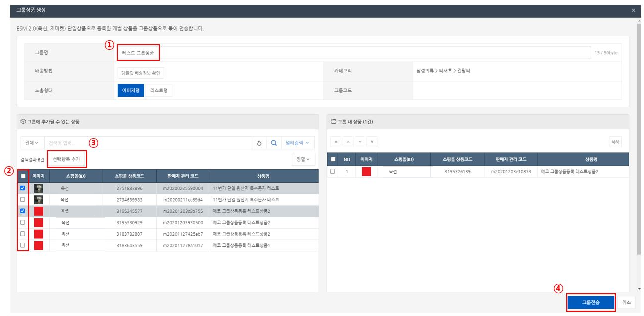Click the 그룹명 input field

[x=351, y=53]
